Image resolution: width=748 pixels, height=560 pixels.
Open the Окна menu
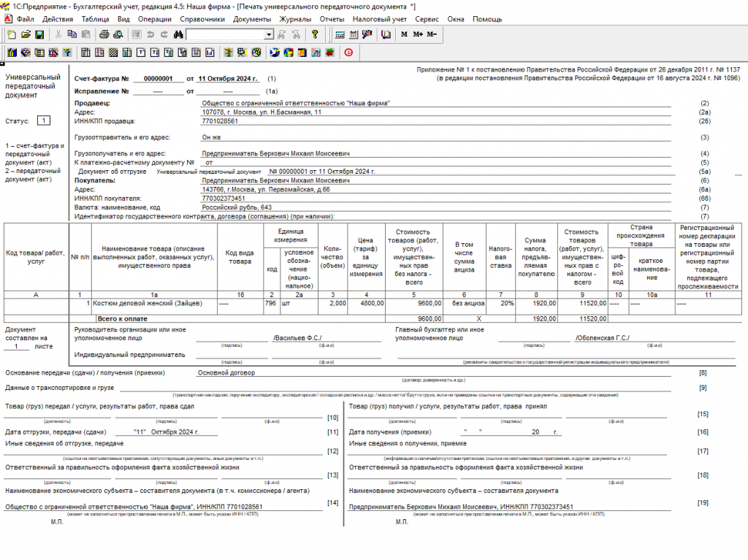456,19
